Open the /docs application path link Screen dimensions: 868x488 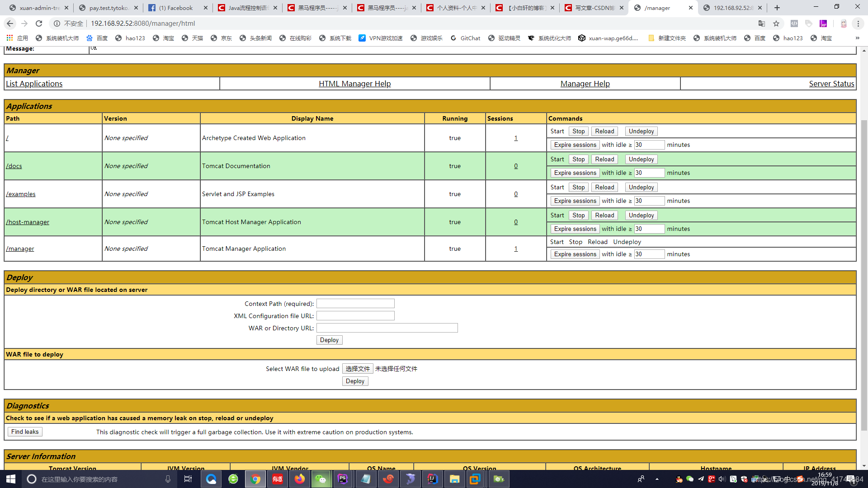tap(14, 166)
